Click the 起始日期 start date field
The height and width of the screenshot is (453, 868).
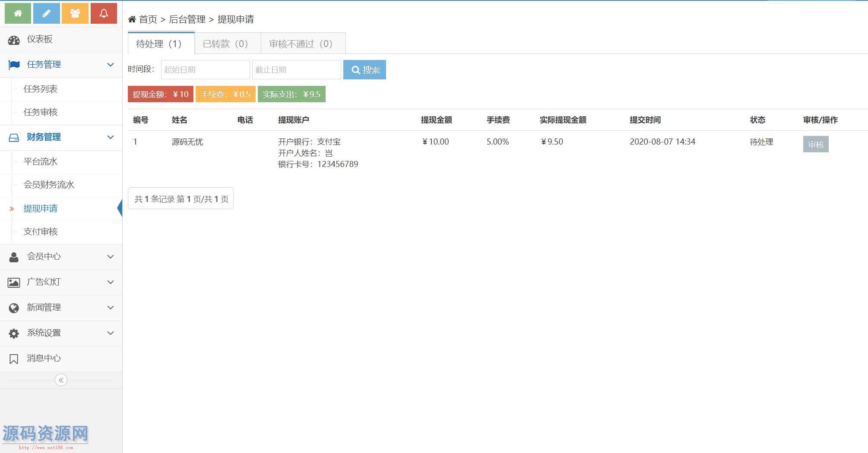point(205,70)
